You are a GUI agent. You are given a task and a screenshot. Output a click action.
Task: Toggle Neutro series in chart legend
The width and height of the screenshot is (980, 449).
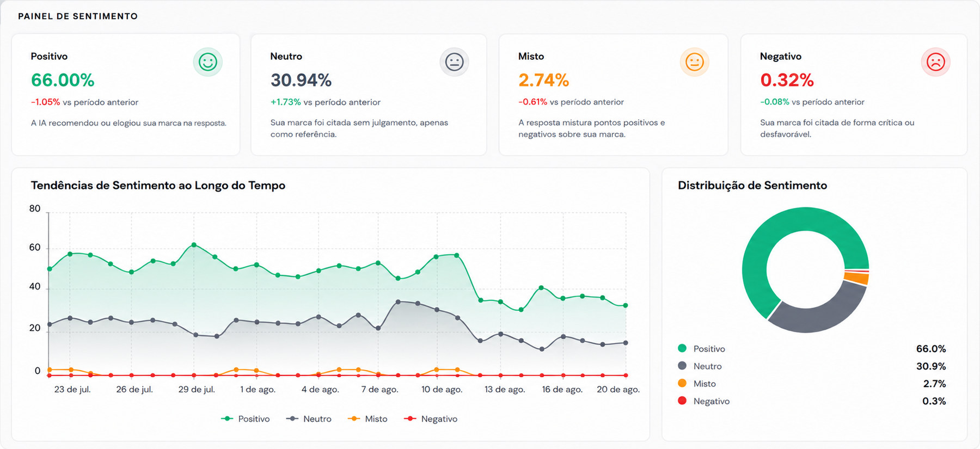point(309,419)
